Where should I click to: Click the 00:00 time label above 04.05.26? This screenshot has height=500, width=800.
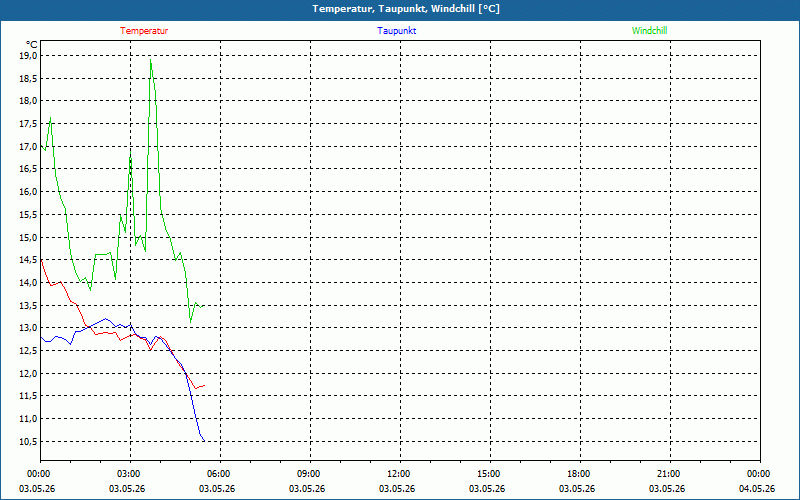[x=760, y=474]
